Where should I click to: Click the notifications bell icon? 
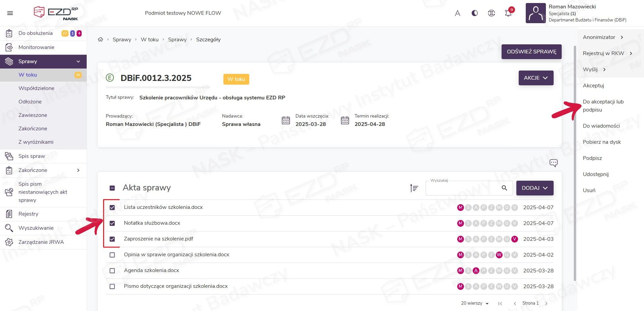pos(508,13)
